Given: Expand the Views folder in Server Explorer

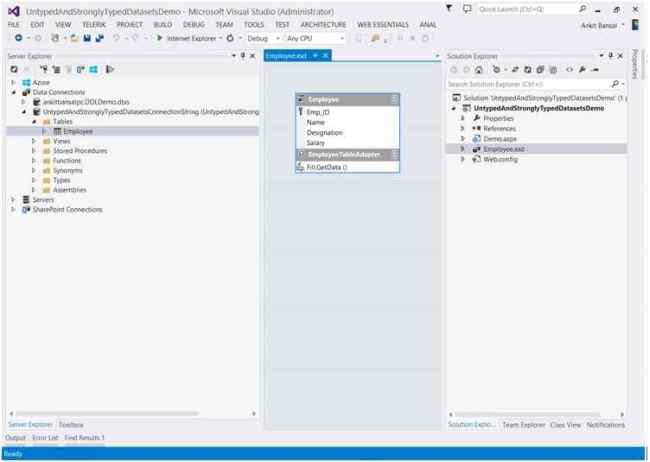Looking at the screenshot, I should click(34, 141).
